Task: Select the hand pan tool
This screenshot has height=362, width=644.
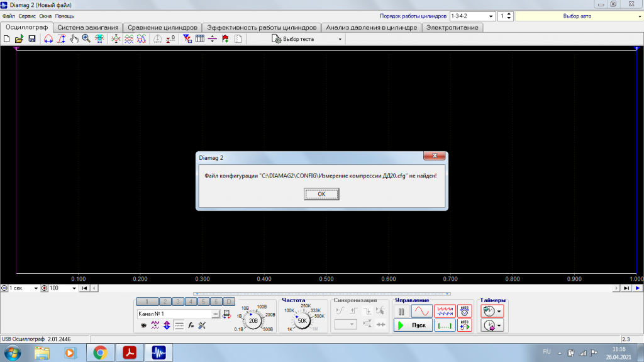Action: pos(74,38)
